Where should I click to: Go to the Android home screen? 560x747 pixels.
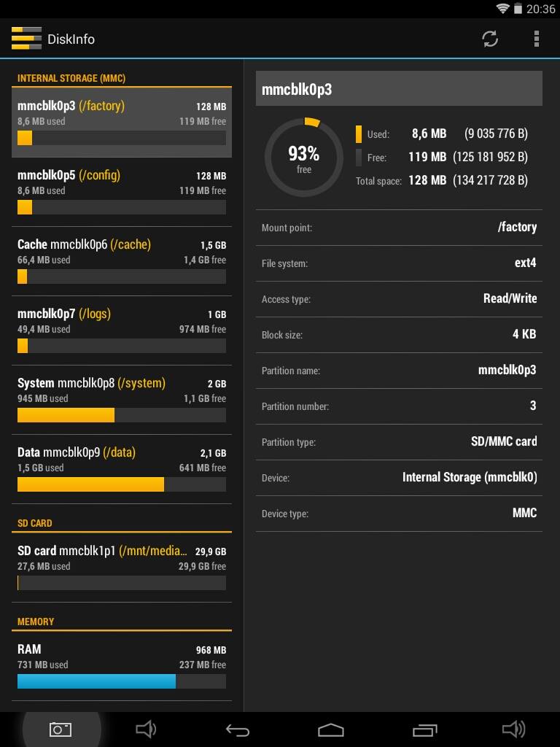(330, 729)
